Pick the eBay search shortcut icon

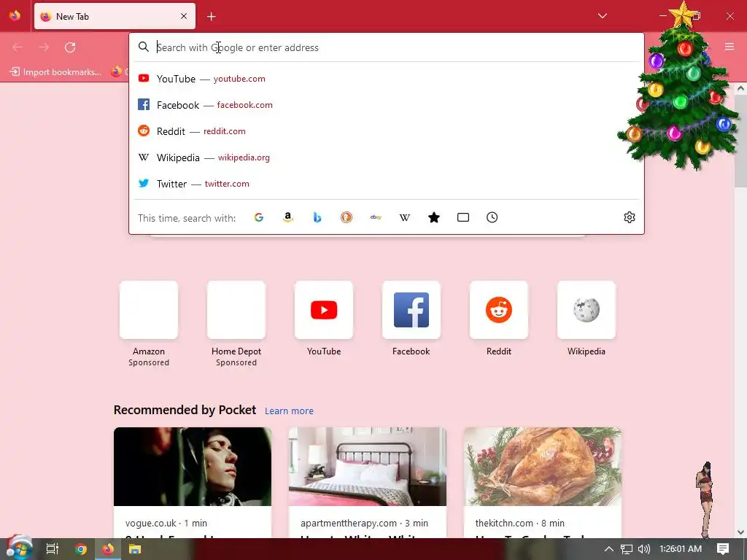pos(376,217)
